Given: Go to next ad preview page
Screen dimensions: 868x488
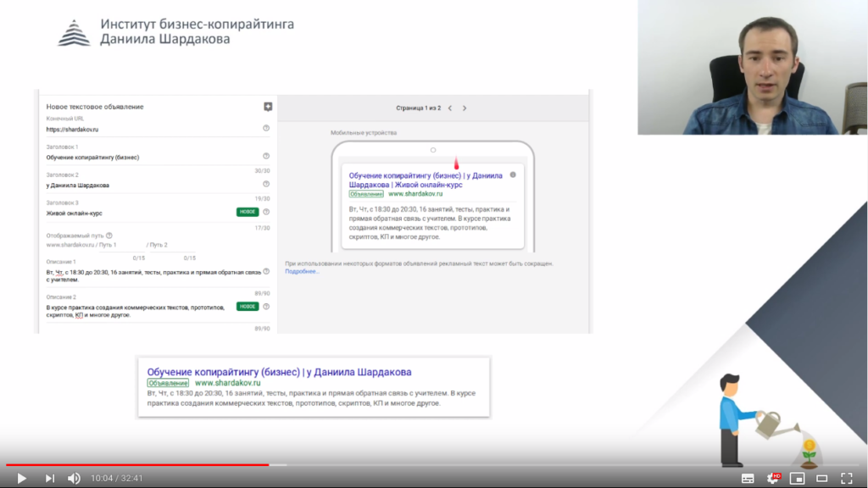Looking at the screenshot, I should tap(465, 108).
